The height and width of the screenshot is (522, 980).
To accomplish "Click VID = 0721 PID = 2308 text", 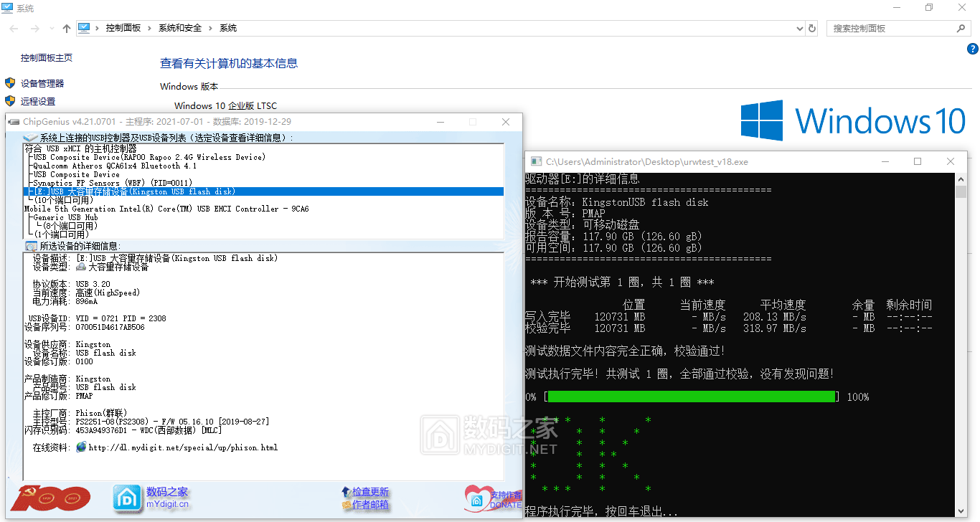I will 121,318.
